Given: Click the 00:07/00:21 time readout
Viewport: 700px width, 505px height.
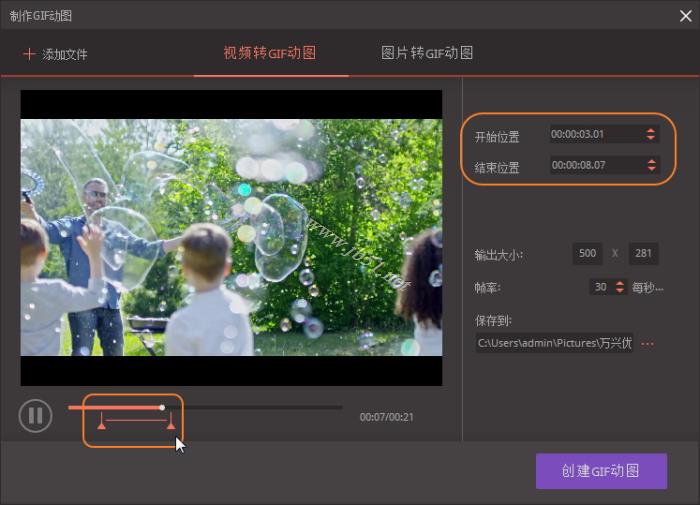Looking at the screenshot, I should coord(387,417).
